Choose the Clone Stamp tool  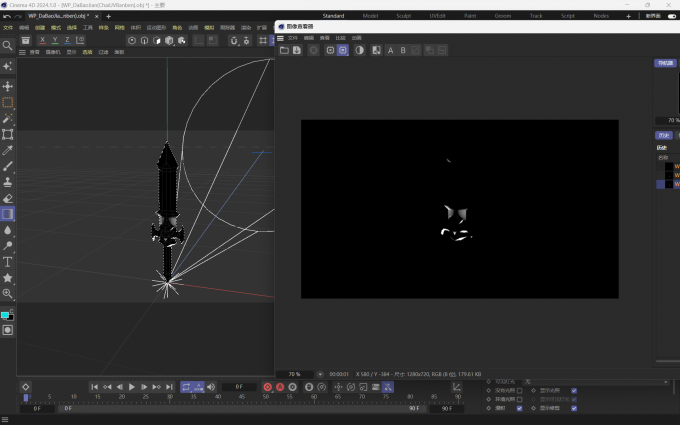pyautogui.click(x=7, y=182)
